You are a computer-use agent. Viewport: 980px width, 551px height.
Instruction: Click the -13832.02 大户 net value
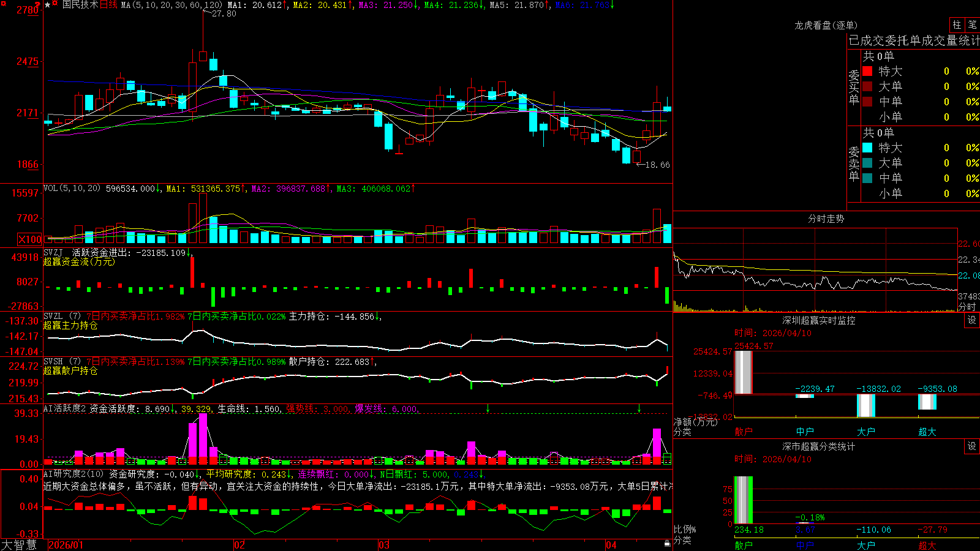878,389
